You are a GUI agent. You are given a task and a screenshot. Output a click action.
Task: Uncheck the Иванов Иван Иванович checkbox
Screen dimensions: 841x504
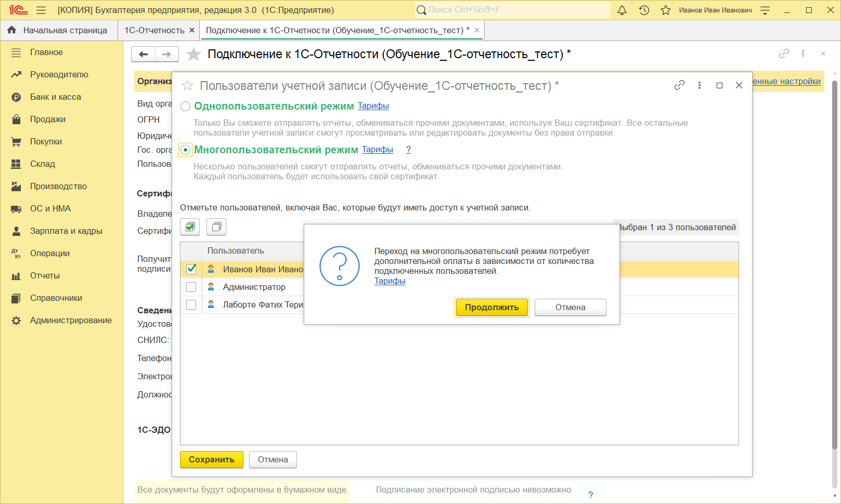pos(191,269)
